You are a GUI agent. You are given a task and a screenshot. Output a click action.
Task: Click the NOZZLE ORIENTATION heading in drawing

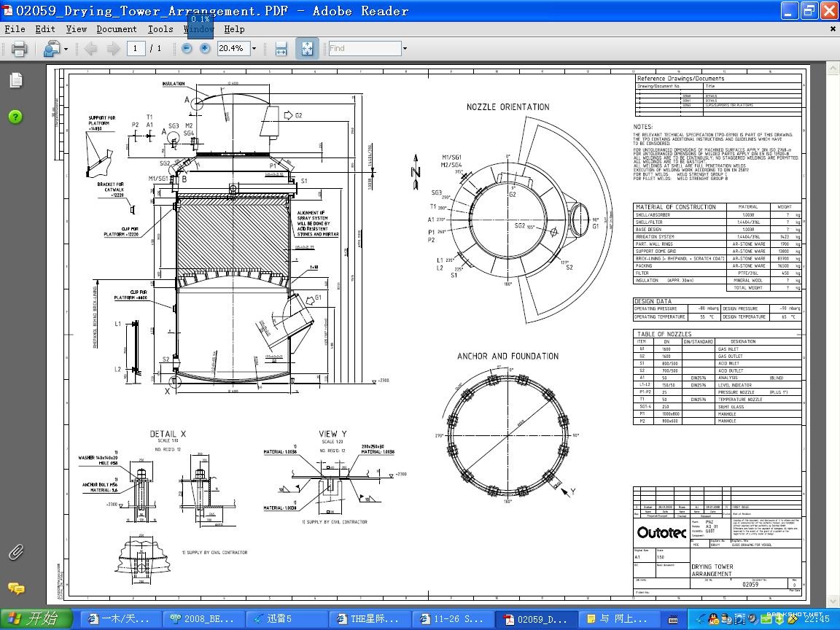pyautogui.click(x=507, y=106)
